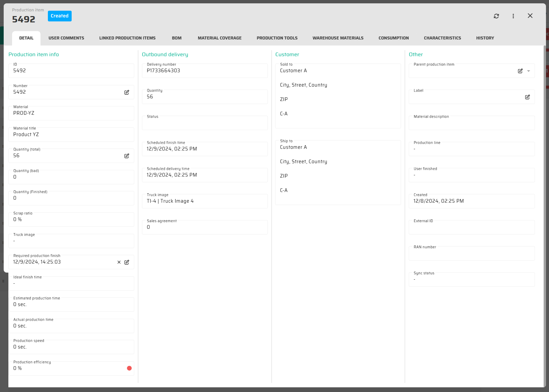The image size is (549, 392).
Task: Clear the Required production finish date
Action: click(119, 262)
